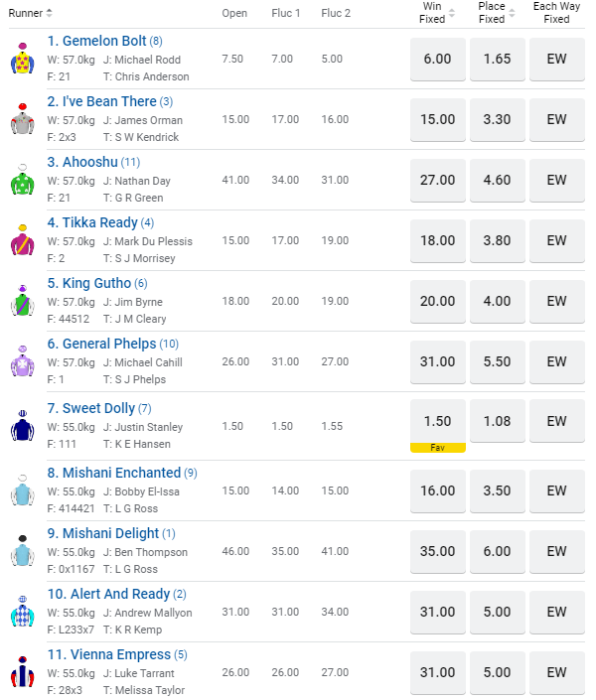
Task: Click King Gutho's green and purple silks icon
Action: point(22,302)
